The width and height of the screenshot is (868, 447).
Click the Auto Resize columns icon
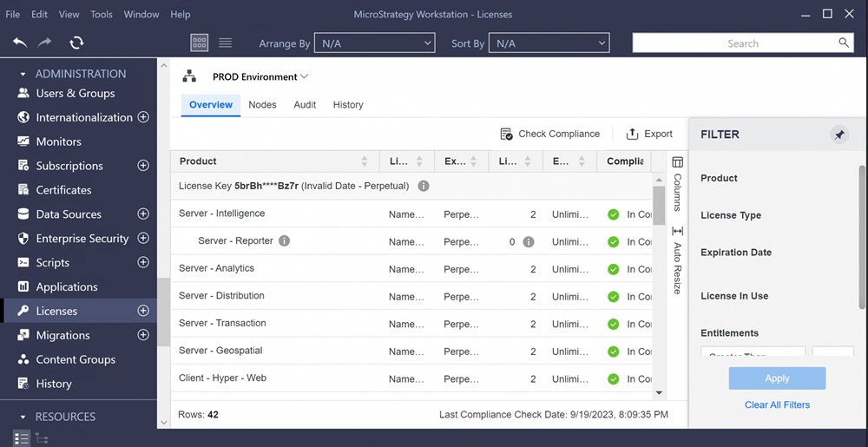678,232
